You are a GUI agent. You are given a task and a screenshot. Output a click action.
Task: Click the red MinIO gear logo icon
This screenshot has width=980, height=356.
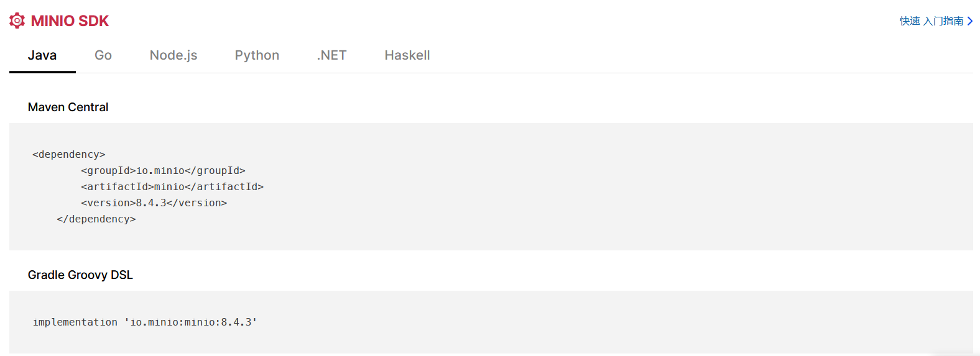[x=17, y=21]
